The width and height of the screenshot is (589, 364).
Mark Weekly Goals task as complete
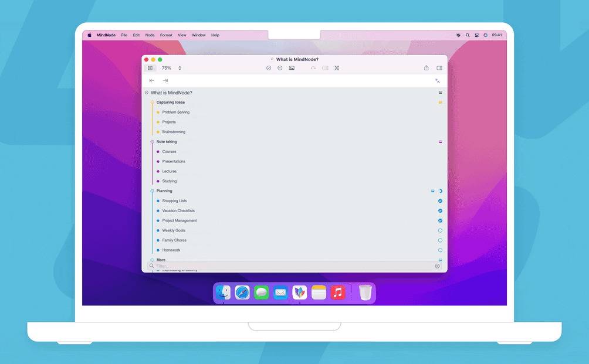click(440, 230)
